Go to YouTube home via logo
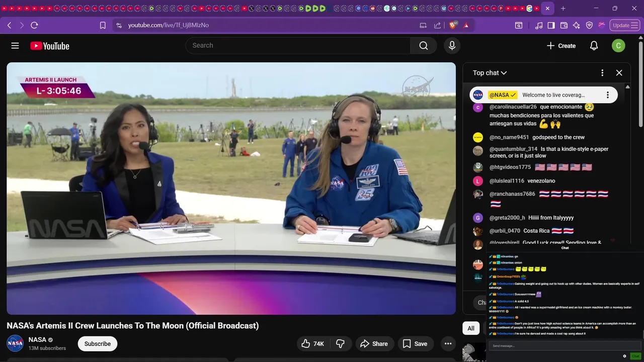Image resolution: width=644 pixels, height=362 pixels. tap(50, 46)
